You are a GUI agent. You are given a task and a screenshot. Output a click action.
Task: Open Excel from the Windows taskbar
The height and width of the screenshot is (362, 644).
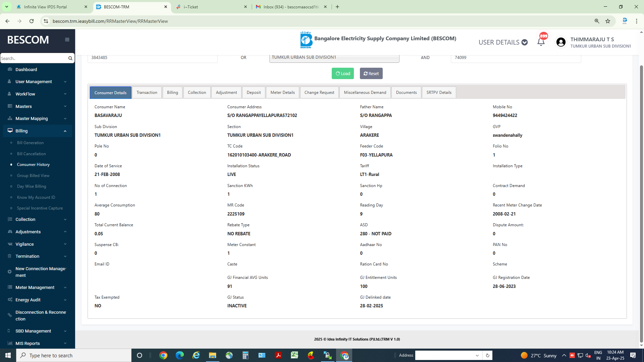[294, 355]
